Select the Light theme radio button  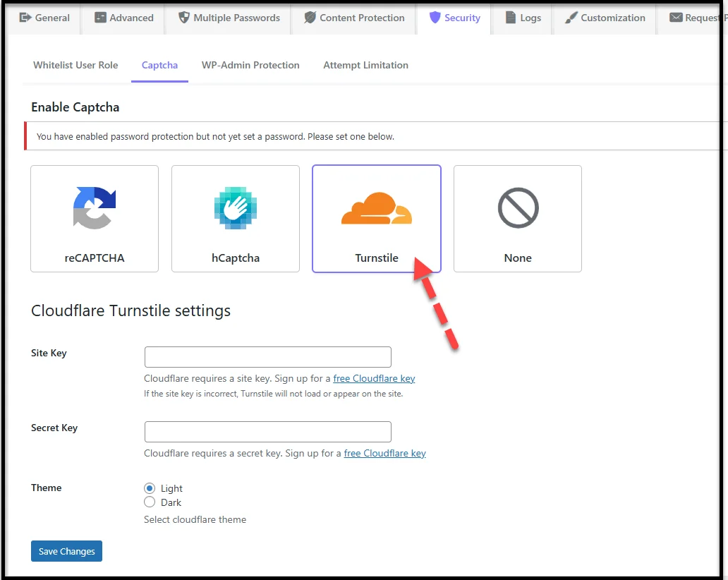coord(149,488)
